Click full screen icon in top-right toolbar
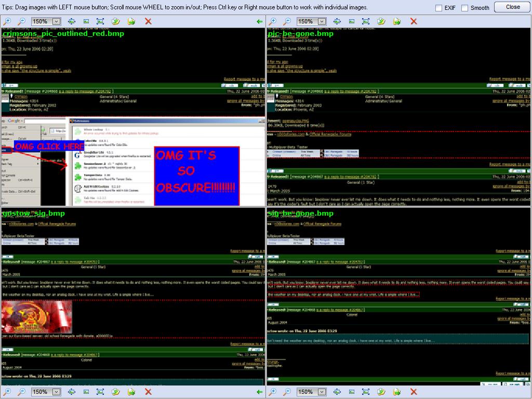Viewport: 532px width, 399px height. coord(366,21)
